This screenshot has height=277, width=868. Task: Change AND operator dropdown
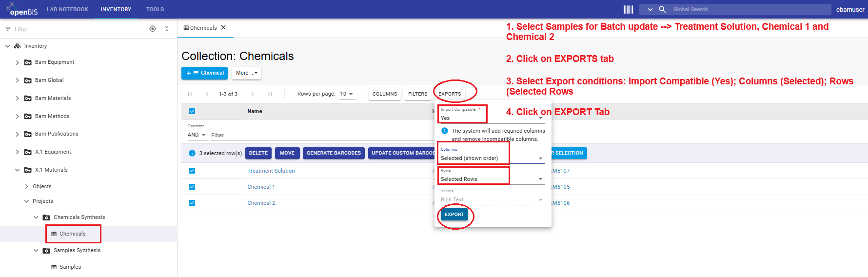pyautogui.click(x=197, y=135)
